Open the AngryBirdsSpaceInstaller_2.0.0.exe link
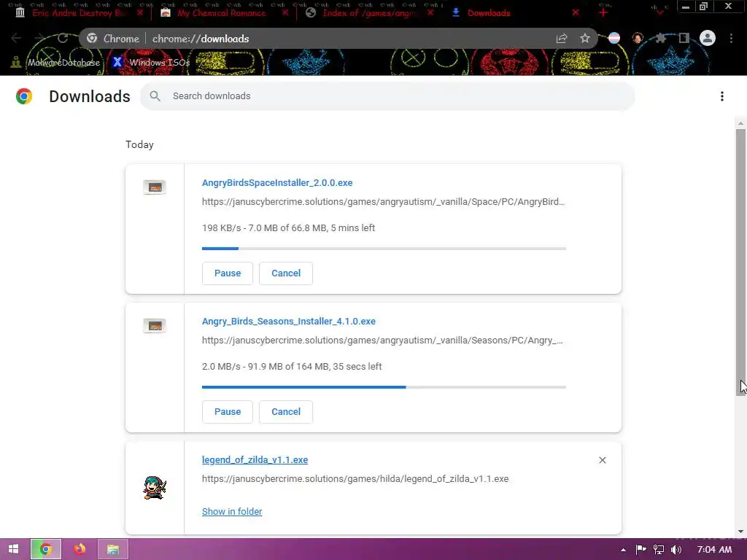Image resolution: width=747 pixels, height=560 pixels. pos(277,183)
